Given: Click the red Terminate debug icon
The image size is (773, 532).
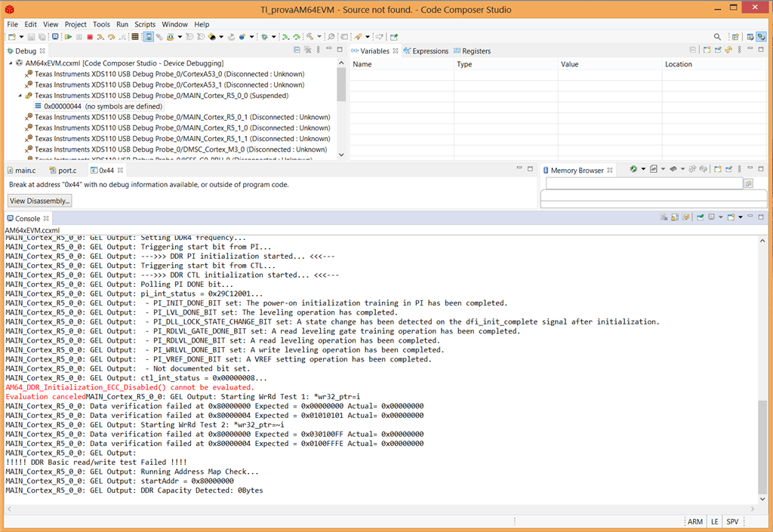Looking at the screenshot, I should coord(90,37).
